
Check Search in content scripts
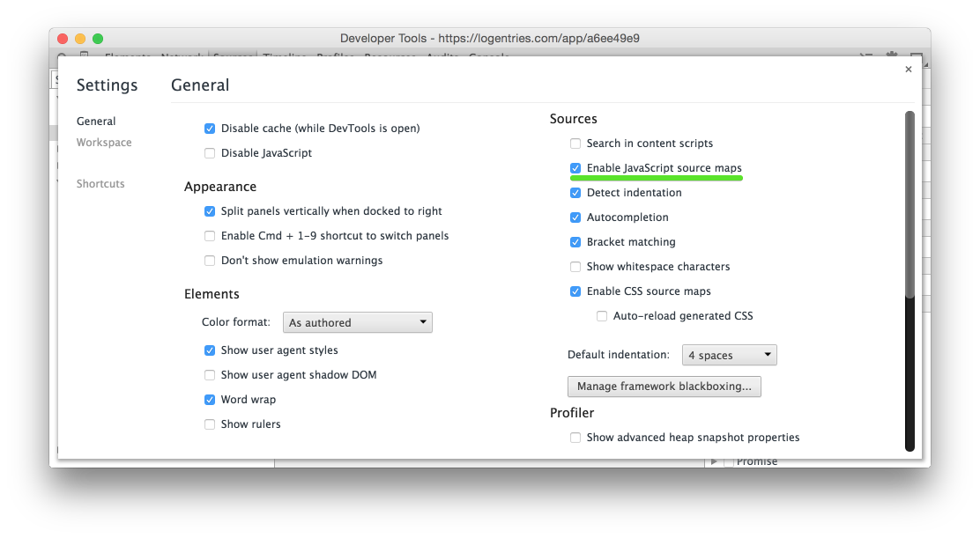pos(575,144)
